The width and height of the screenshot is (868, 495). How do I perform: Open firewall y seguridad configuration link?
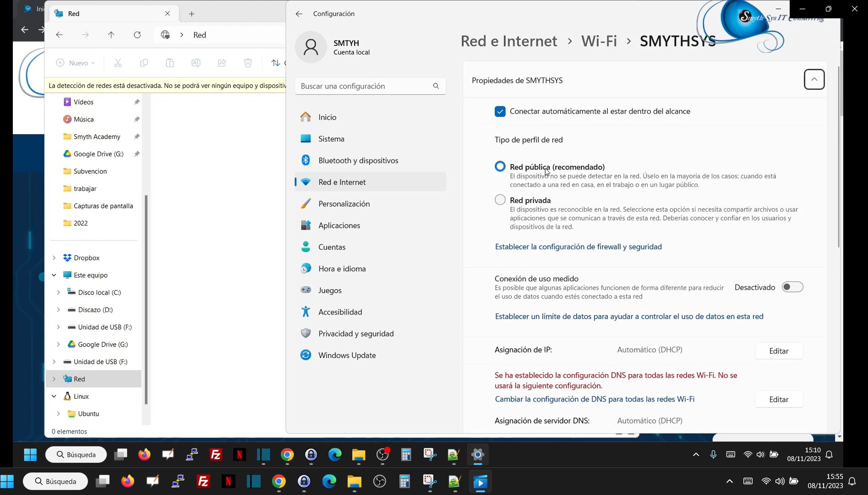[x=578, y=247]
